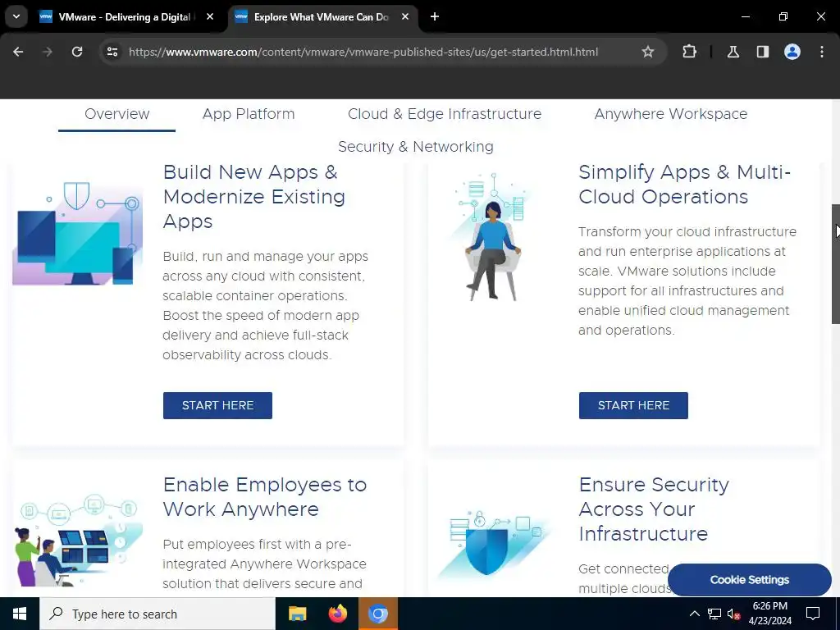Viewport: 840px width, 630px height.
Task: Click 'Enable Employees to Work Anywhere' heading
Action: point(265,496)
